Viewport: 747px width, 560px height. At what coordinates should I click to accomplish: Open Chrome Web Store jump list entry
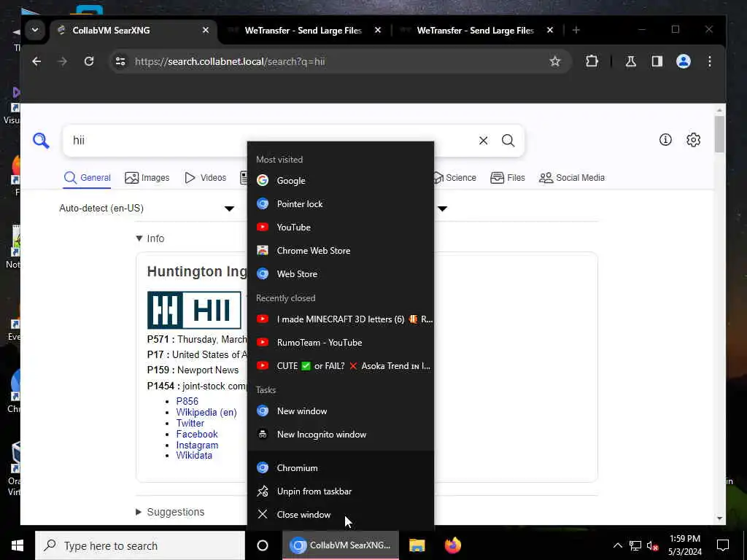[341, 251]
